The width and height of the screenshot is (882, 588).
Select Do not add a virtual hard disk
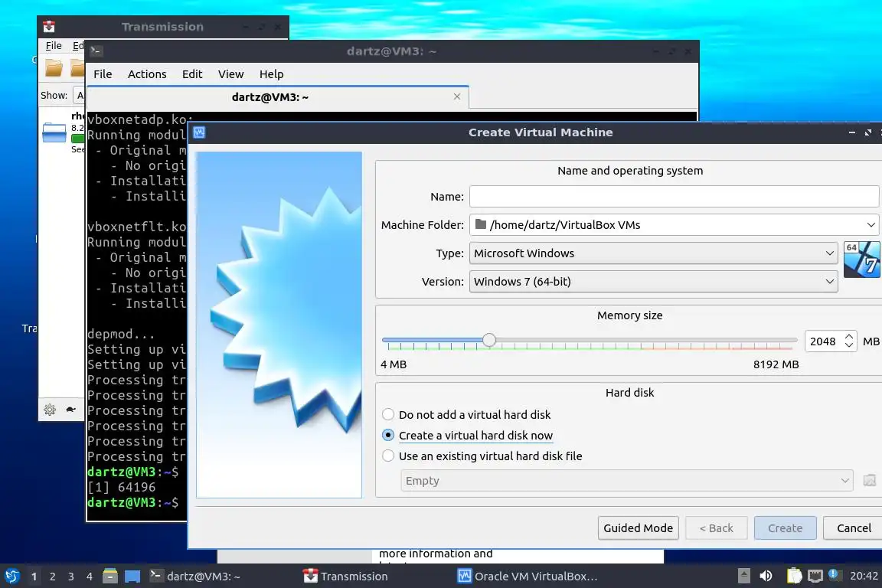466,415
